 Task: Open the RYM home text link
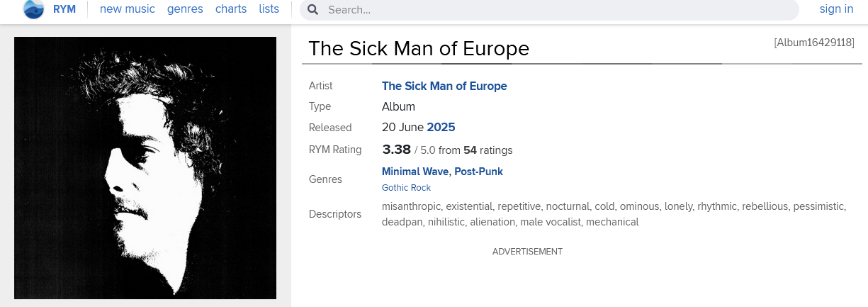click(x=64, y=9)
